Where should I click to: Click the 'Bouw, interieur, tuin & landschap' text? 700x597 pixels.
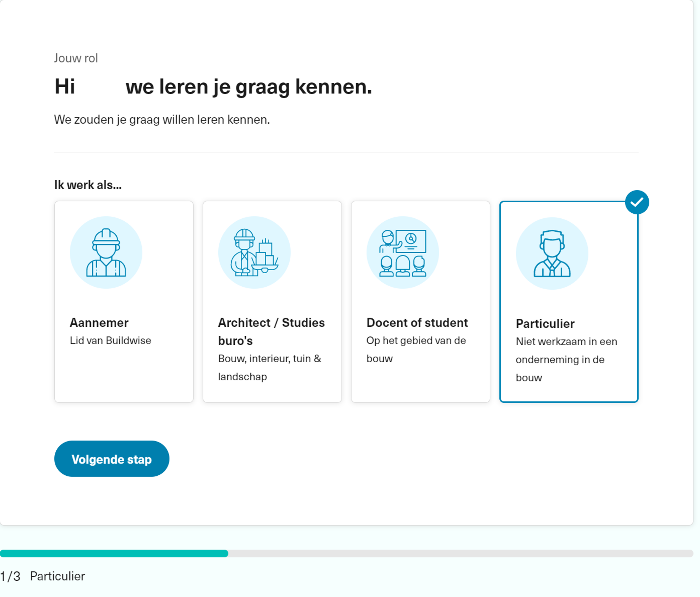click(x=269, y=368)
